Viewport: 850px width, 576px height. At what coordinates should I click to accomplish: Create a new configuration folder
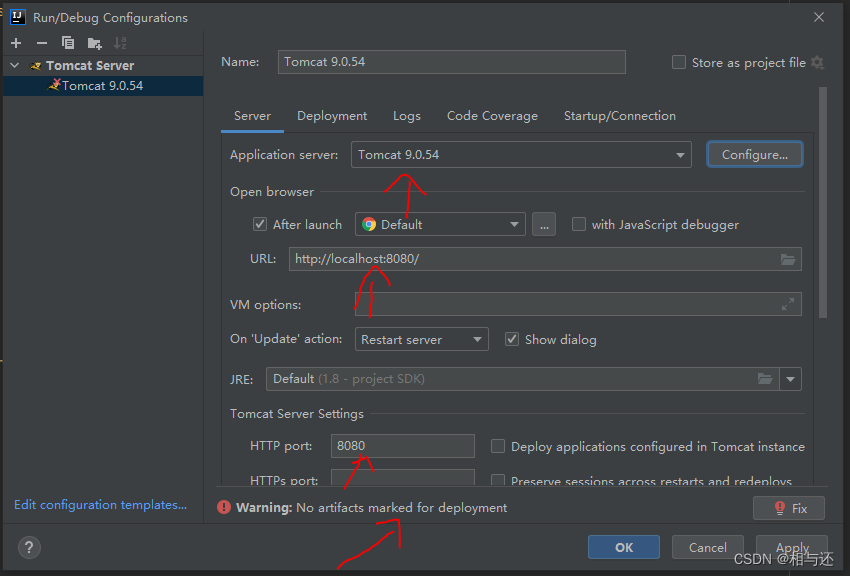coord(94,43)
